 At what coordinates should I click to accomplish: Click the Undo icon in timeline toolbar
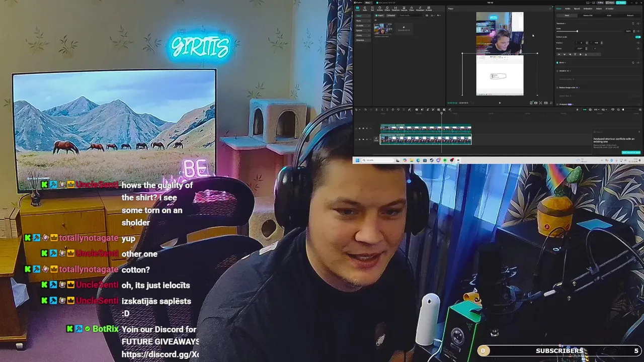[366, 110]
